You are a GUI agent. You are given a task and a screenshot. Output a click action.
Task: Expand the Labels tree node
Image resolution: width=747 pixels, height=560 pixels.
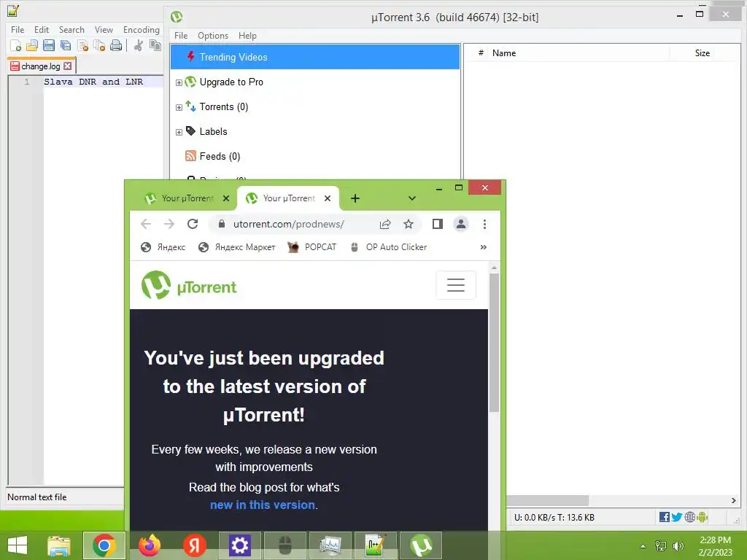click(x=179, y=133)
